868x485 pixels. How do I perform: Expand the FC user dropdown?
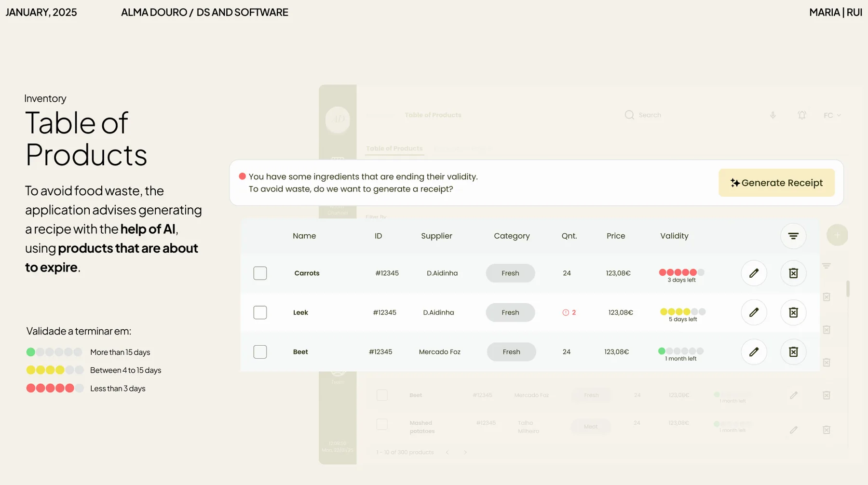832,115
